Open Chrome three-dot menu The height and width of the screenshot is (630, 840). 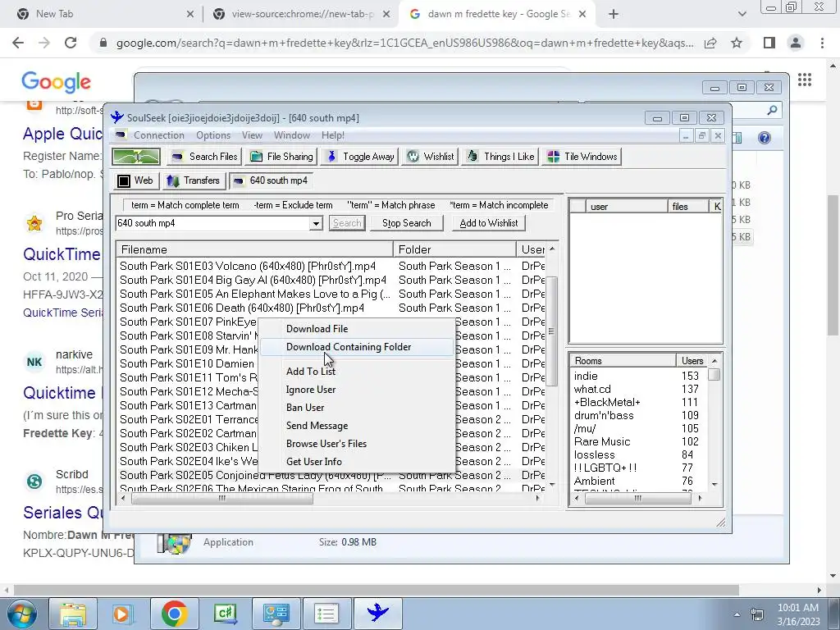(x=822, y=43)
